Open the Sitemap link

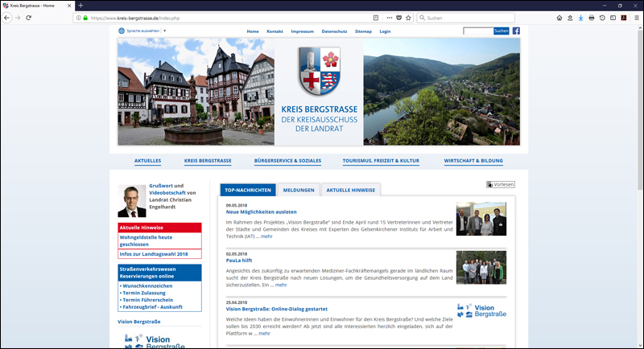[x=363, y=31]
